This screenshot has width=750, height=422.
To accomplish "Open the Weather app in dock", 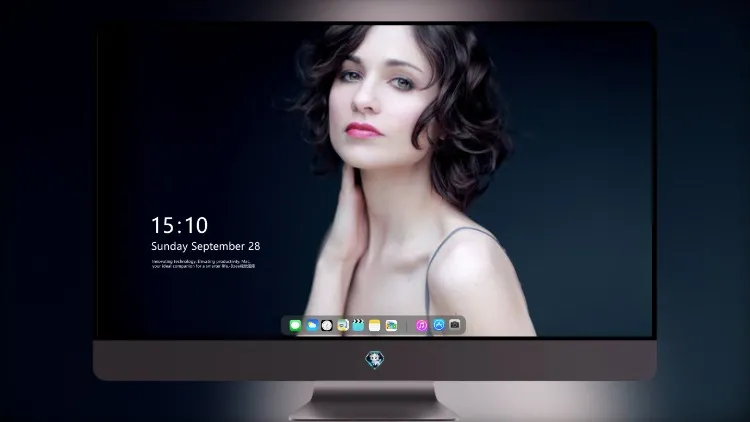I will click(312, 325).
